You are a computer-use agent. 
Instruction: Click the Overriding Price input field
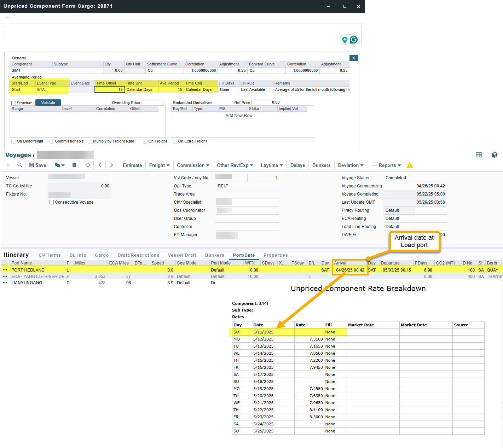coord(152,103)
